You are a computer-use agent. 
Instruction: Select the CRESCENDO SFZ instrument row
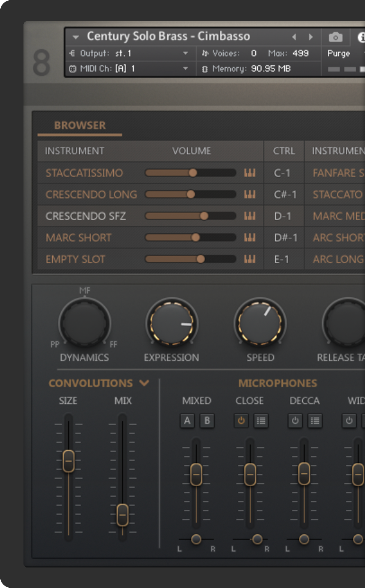[x=86, y=216]
